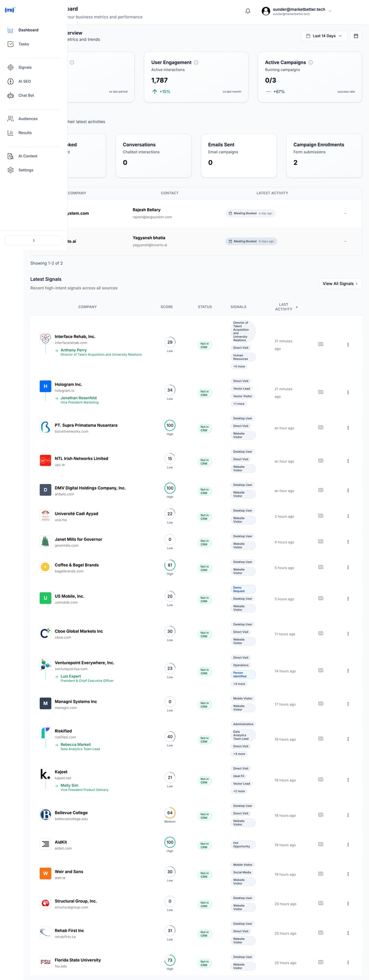The width and height of the screenshot is (369, 980).
Task: Sort the table by Last Activity column
Action: 285,307
